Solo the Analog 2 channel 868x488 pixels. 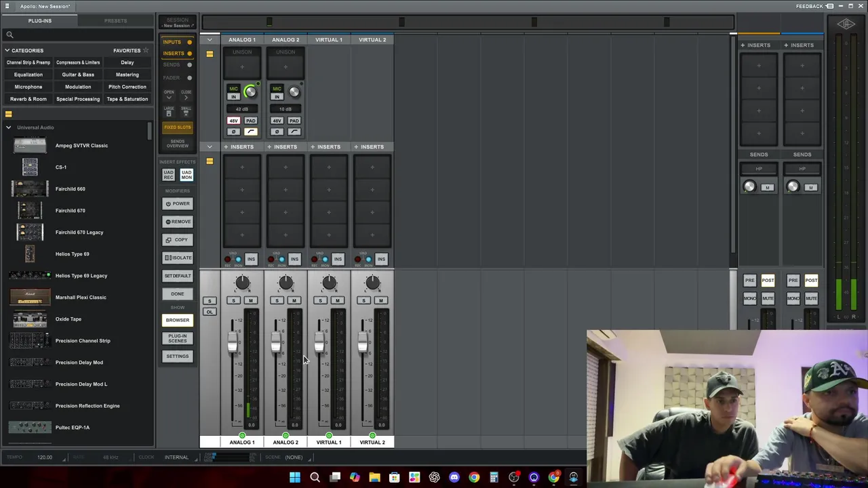point(277,300)
